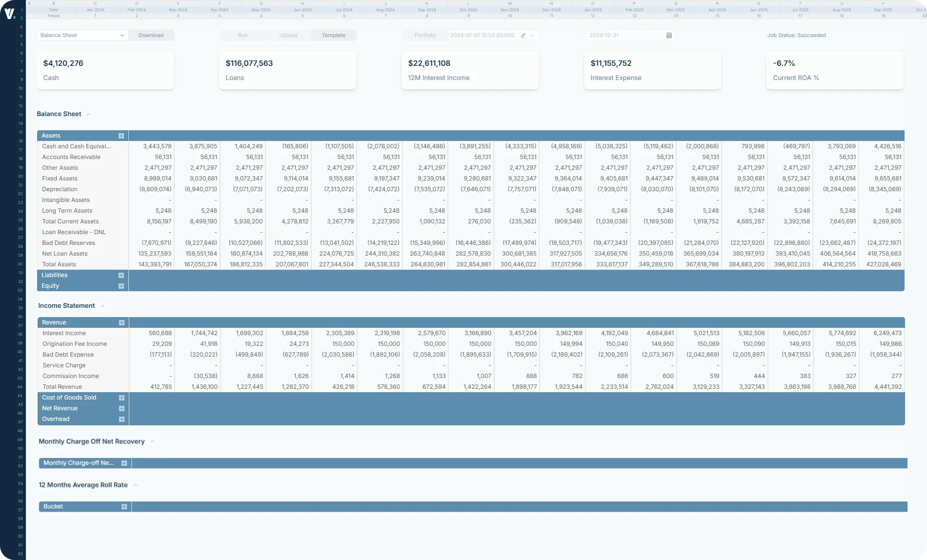Screen dimensions: 927x560
Task: Expand the Bucket row using its plus icon
Action: click(x=124, y=506)
